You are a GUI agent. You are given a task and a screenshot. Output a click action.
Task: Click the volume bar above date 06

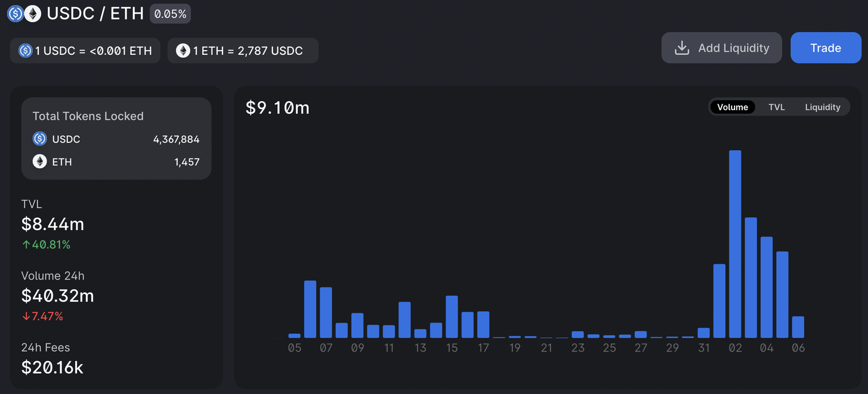[798, 327]
